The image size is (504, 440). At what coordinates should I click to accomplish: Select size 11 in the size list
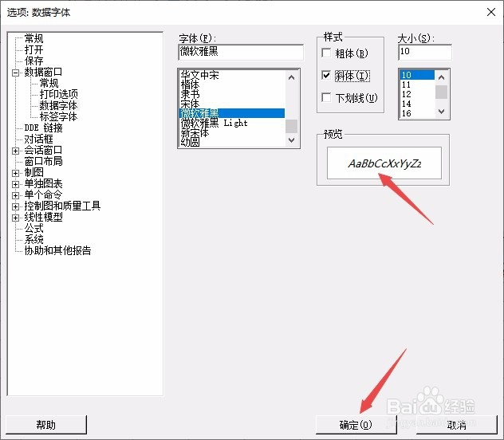(417, 84)
